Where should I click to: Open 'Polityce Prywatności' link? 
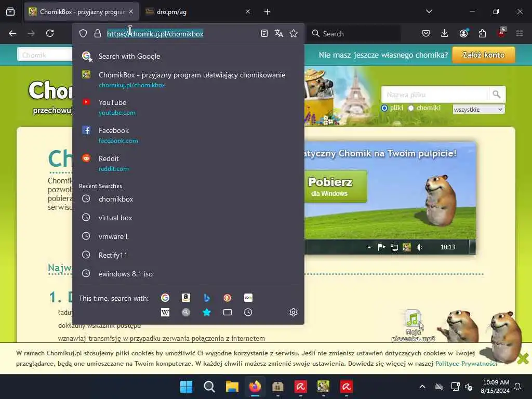pyautogui.click(x=466, y=364)
